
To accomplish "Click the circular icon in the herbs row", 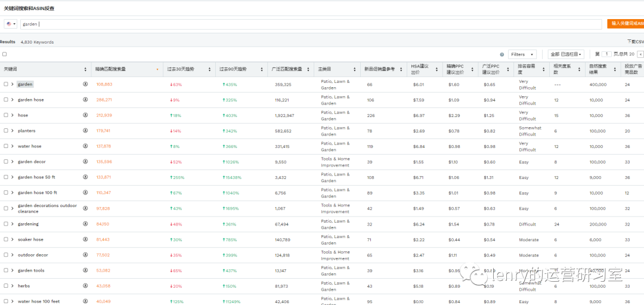I will (85, 286).
